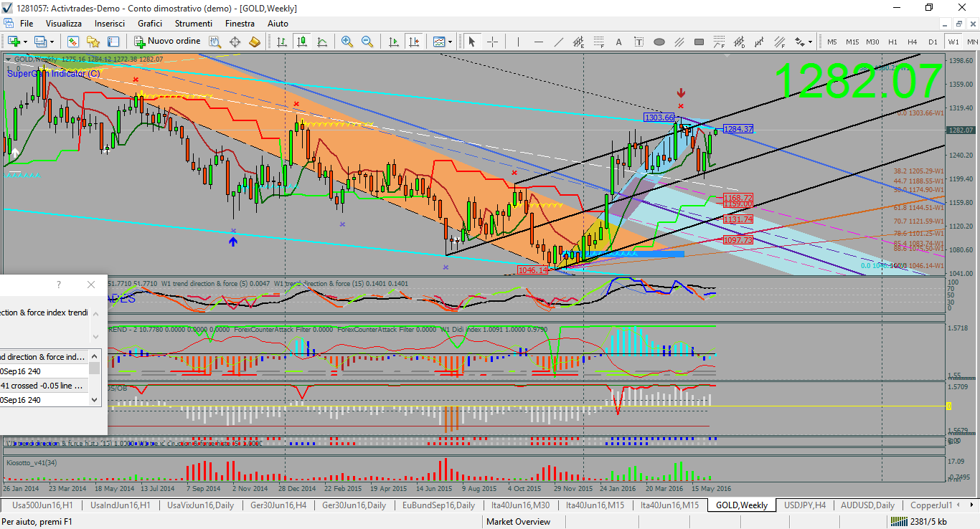980x529 pixels.
Task: Open the File menu
Action: pyautogui.click(x=27, y=24)
